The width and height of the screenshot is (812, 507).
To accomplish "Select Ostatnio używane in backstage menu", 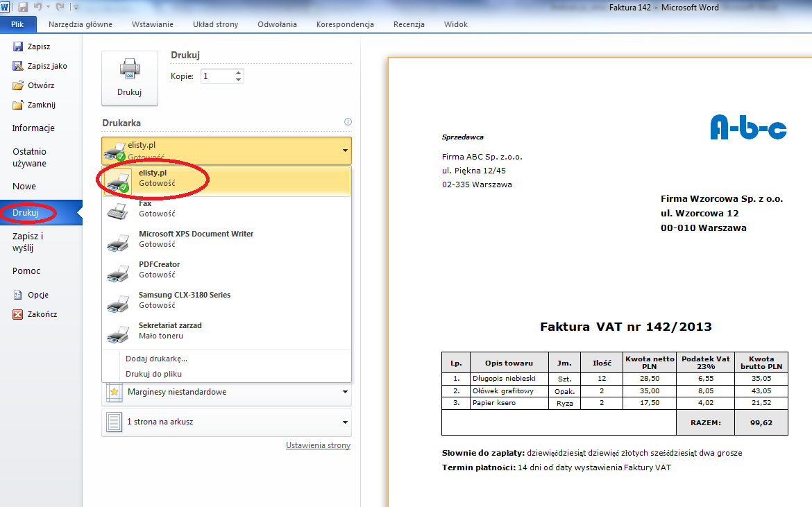I will (x=41, y=157).
